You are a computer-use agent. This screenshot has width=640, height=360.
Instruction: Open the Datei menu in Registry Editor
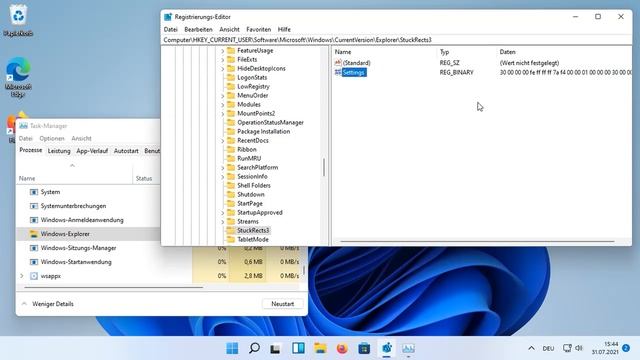click(x=171, y=29)
